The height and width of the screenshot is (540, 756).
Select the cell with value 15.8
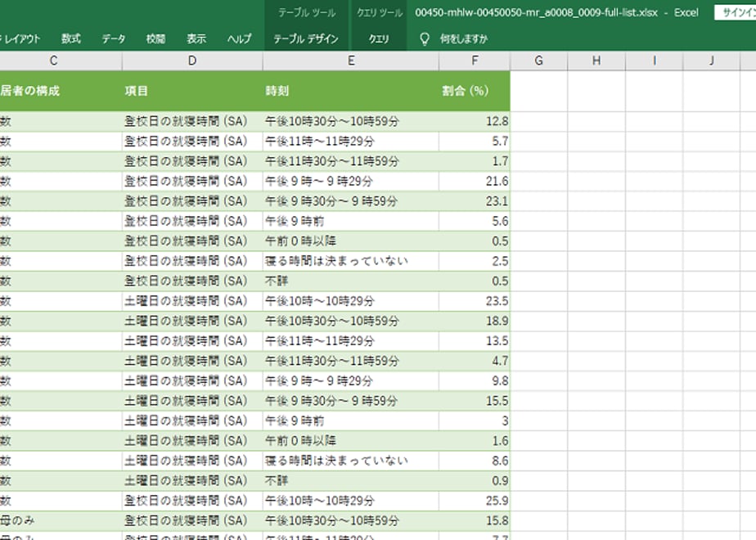coord(475,520)
